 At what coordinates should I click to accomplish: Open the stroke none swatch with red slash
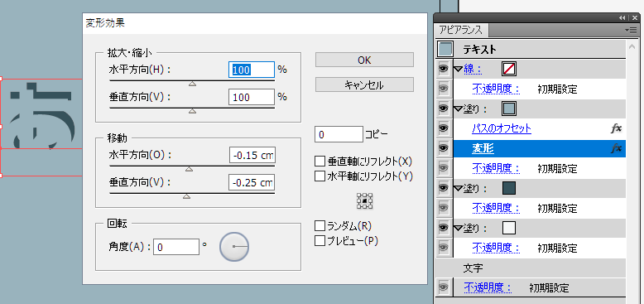(x=509, y=69)
